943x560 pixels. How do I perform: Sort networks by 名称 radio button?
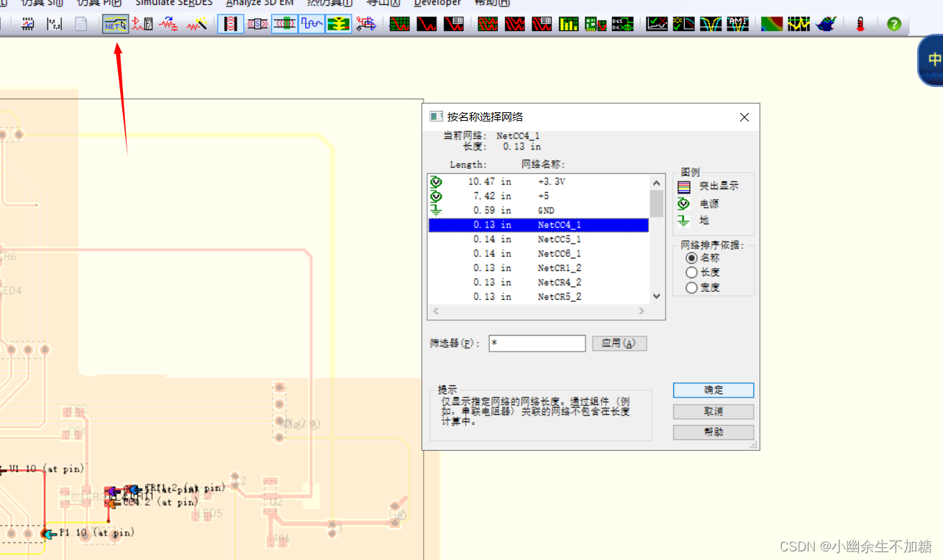[x=692, y=257]
